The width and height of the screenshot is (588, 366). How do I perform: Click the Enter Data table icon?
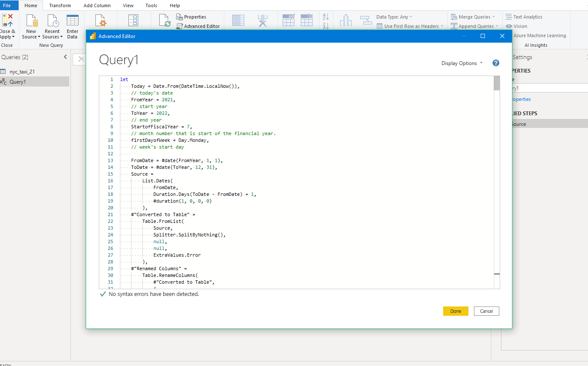72,20
